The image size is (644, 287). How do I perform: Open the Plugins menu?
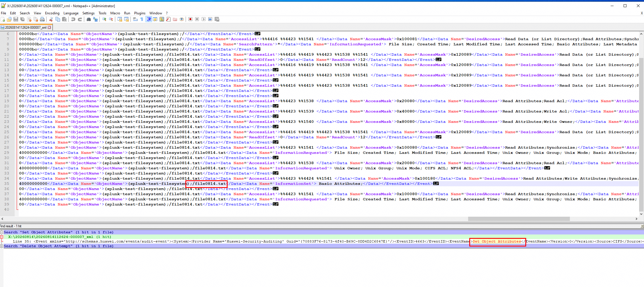(140, 13)
